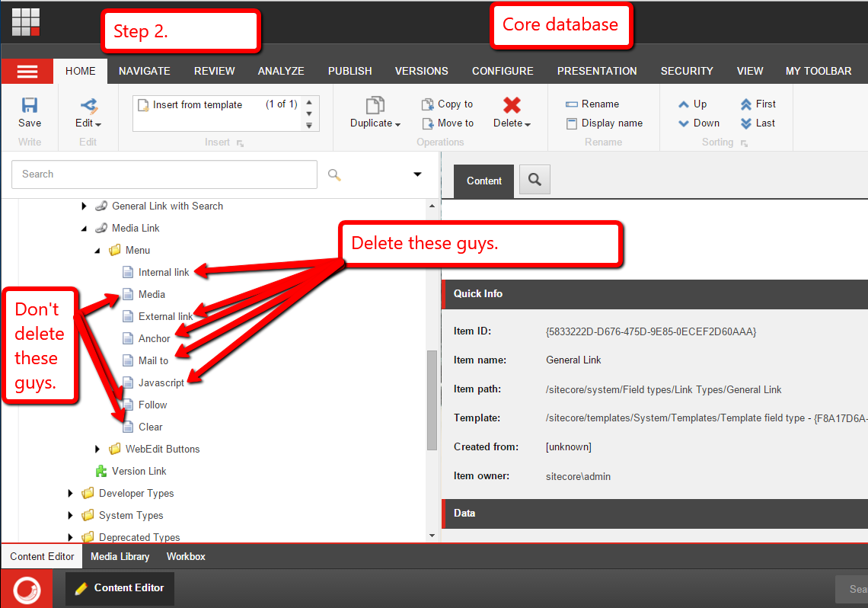Open the PUBLISH ribbon tab

pyautogui.click(x=349, y=71)
